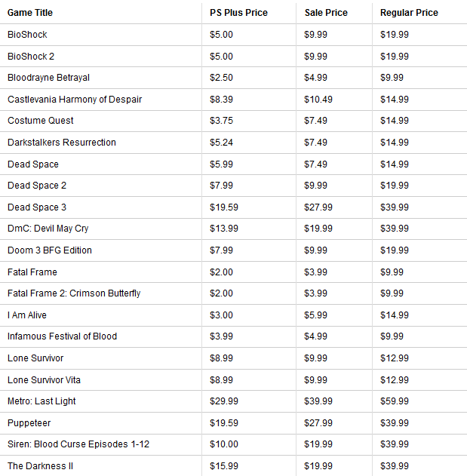Select the DmC: Devil May Cry title
This screenshot has width=467, height=476.
48,229
